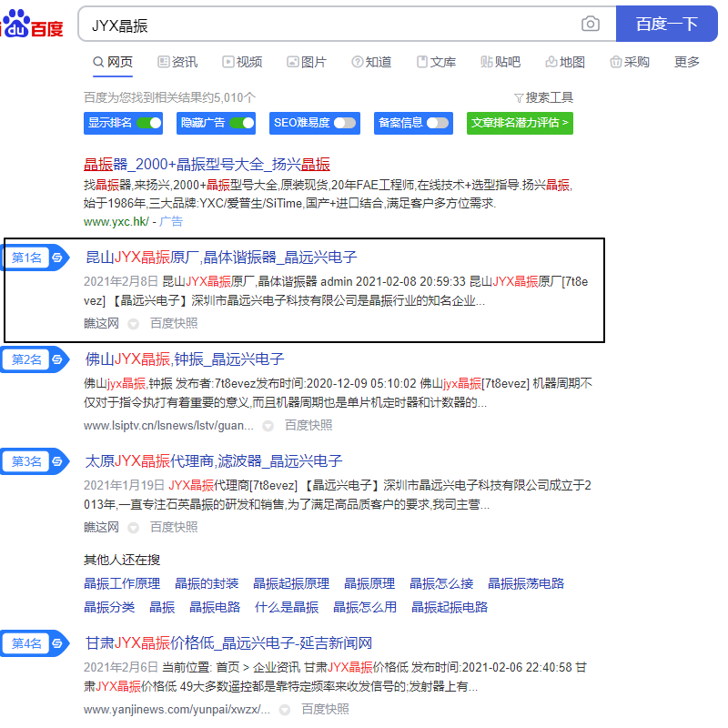Switch to the 资讯 tab
Screen dimensions: 728x728
tap(177, 62)
